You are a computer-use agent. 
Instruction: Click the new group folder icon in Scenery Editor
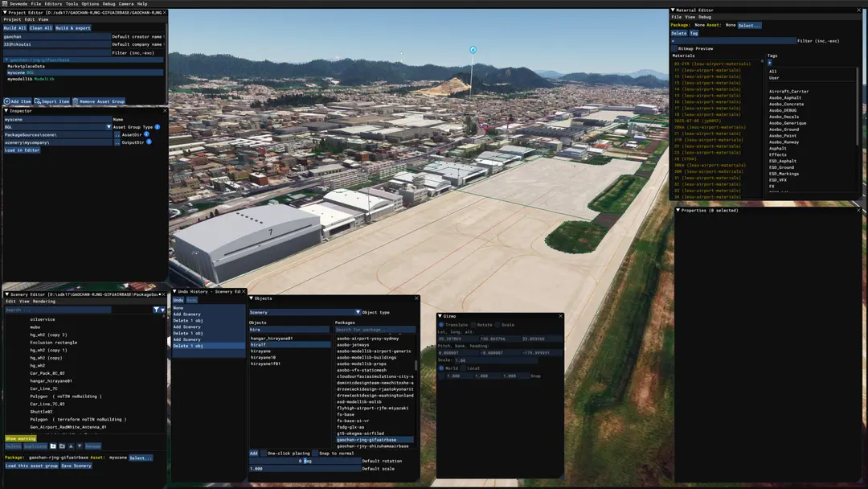[53, 446]
